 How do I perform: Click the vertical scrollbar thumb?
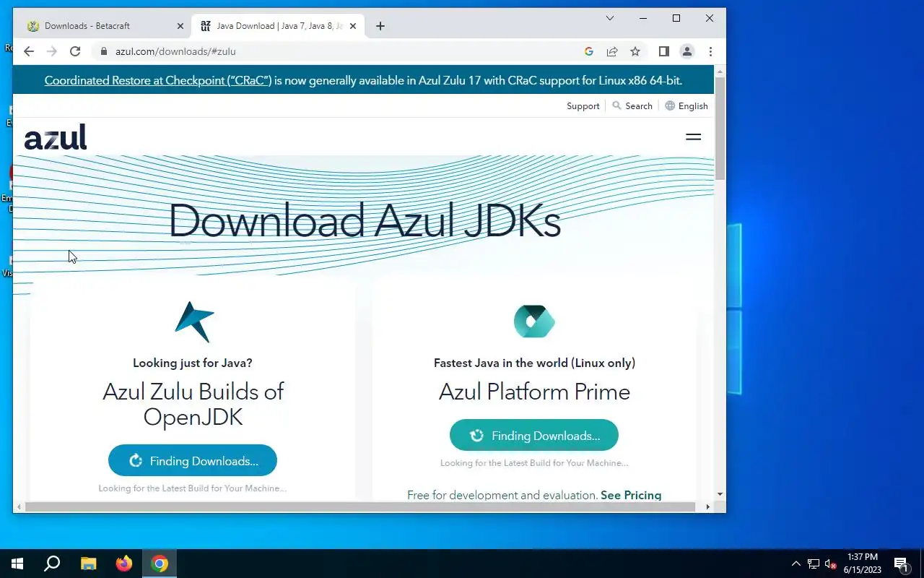(x=720, y=128)
